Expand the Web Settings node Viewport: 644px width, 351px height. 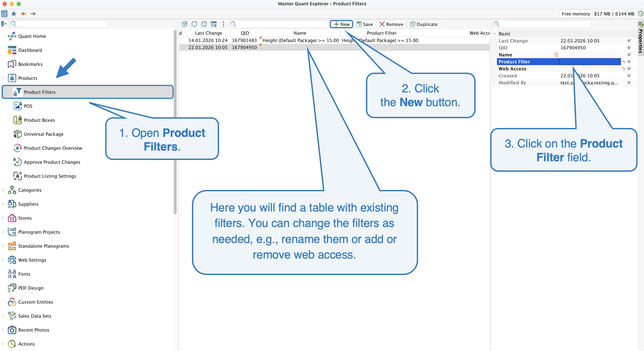coord(3,260)
